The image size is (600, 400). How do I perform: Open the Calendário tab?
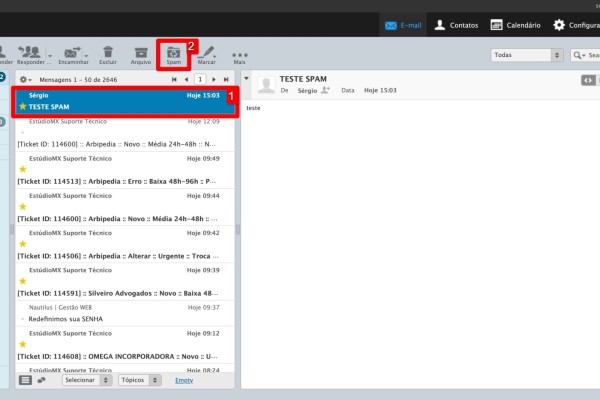pyautogui.click(x=515, y=25)
